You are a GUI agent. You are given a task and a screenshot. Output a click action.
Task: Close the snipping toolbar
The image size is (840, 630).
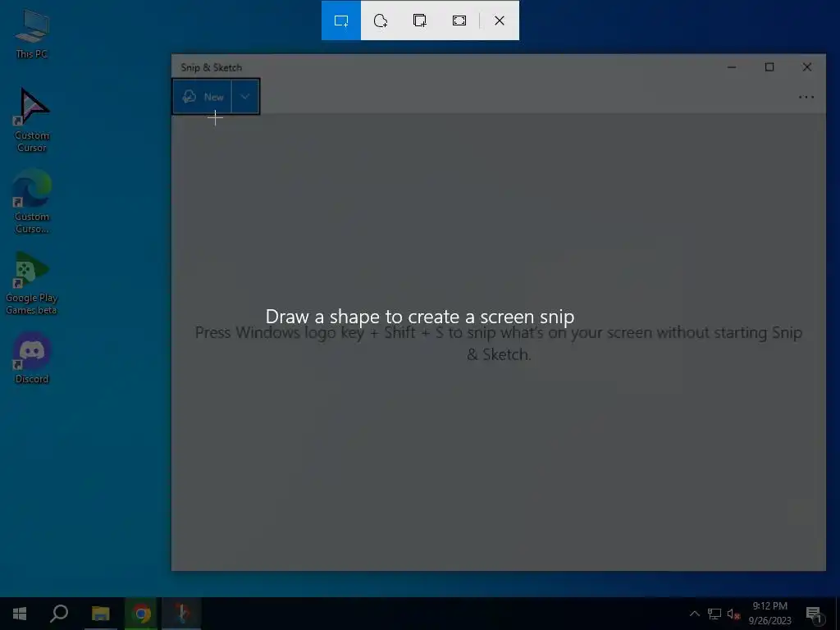(x=500, y=21)
